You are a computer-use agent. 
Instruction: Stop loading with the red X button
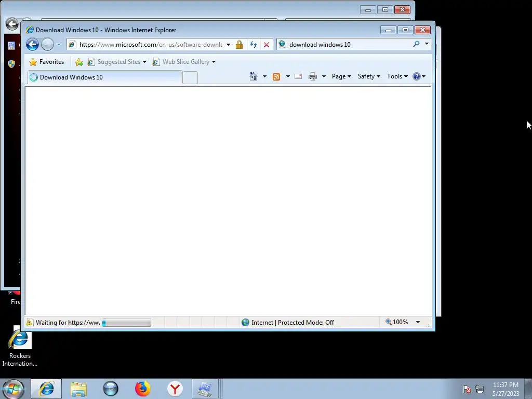point(267,45)
